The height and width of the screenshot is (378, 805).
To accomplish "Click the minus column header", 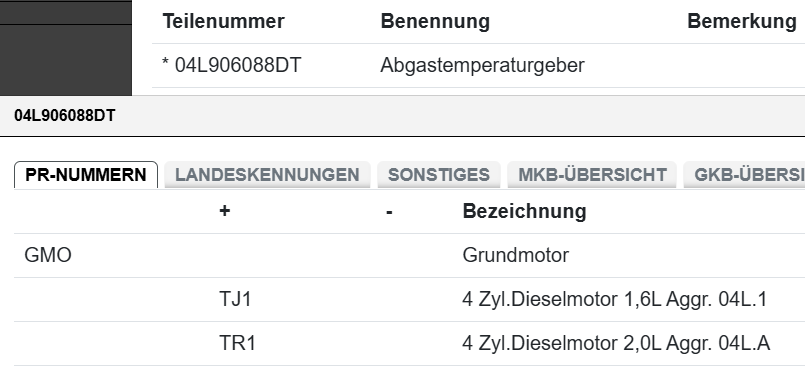I will tap(389, 211).
